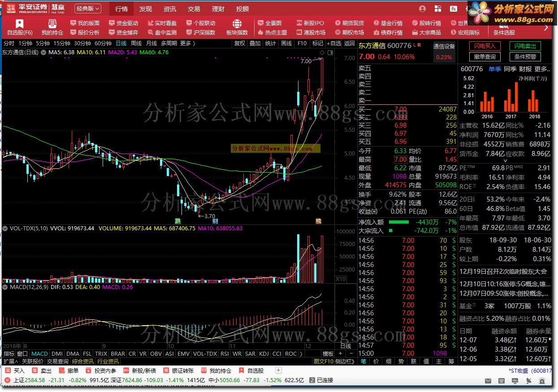Open 热点主题 hot topics

272,32
